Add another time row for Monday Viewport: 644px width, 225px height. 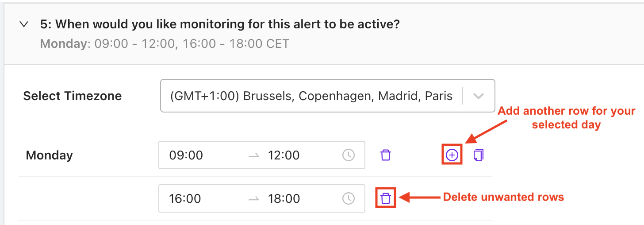tap(452, 155)
